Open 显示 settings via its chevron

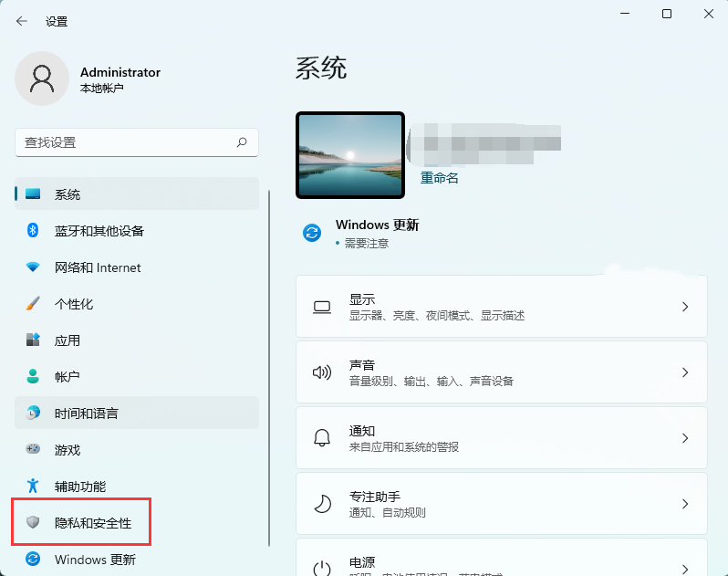685,308
